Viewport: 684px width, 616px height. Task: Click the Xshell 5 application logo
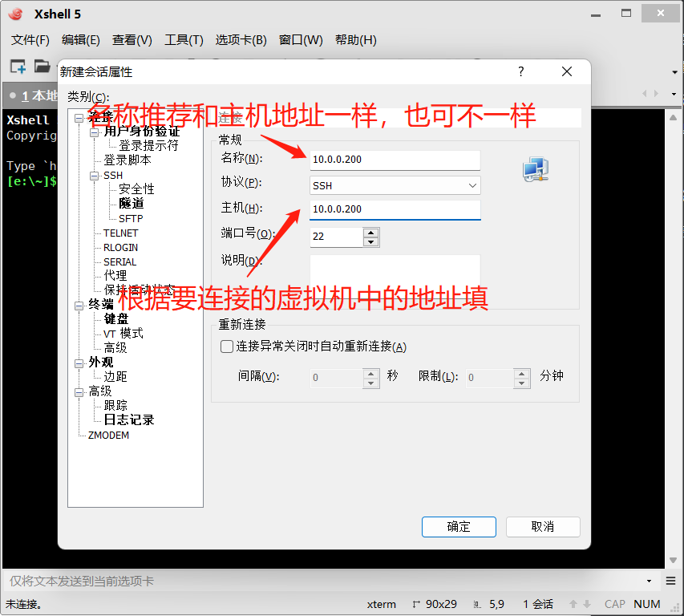tap(16, 14)
